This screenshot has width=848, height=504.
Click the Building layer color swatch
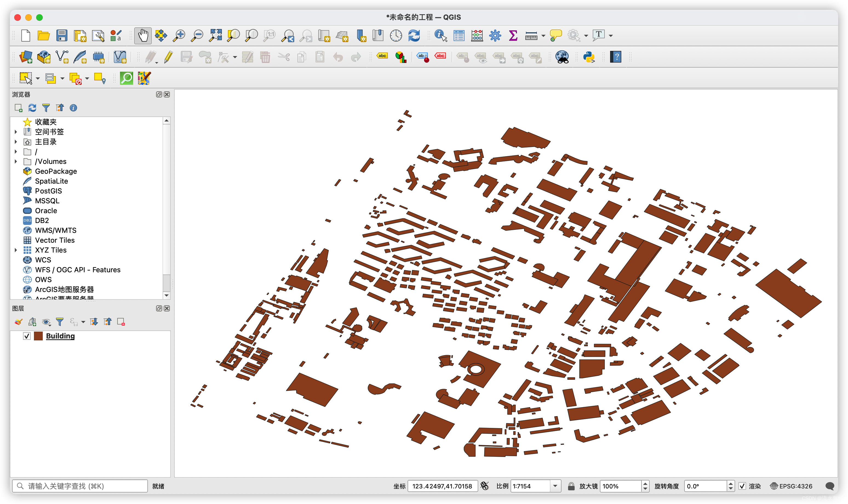coord(38,336)
